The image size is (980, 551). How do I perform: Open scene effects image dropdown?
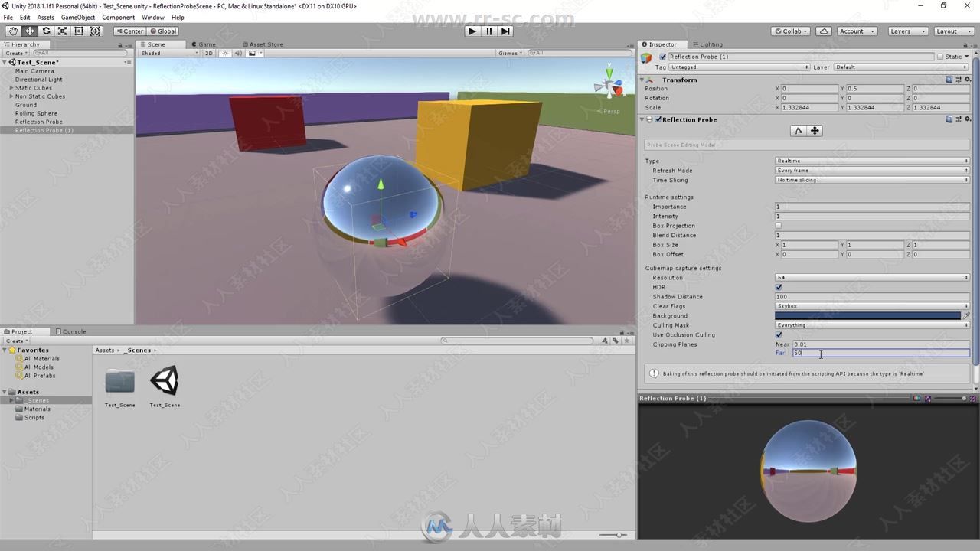[254, 53]
